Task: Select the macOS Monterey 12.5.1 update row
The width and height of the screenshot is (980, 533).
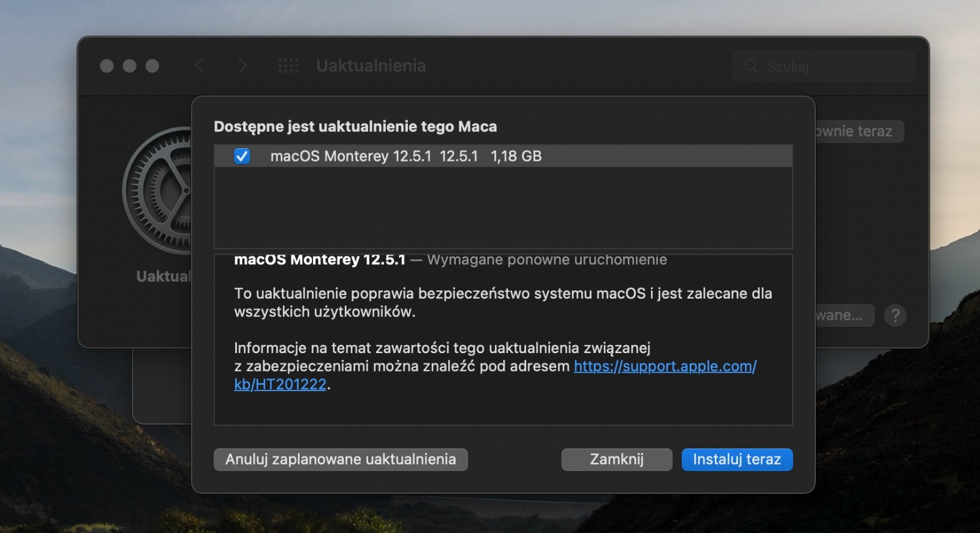Action: pyautogui.click(x=503, y=156)
